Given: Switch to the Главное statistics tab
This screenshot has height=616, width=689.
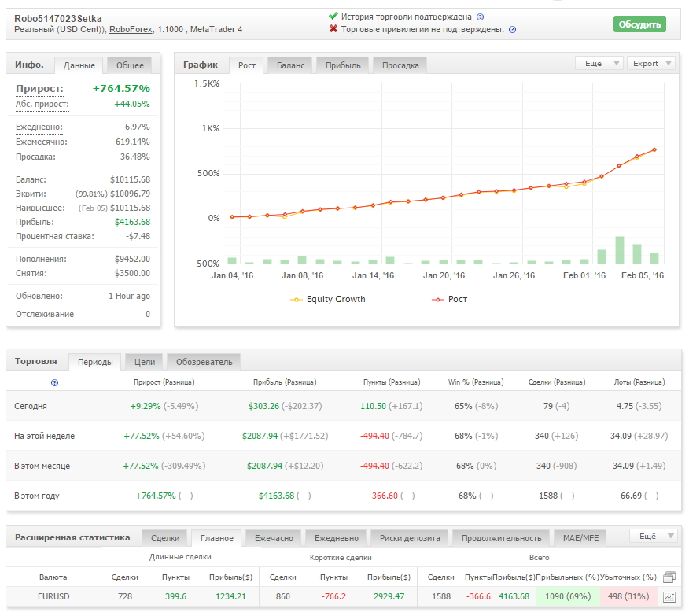Looking at the screenshot, I should pos(217,538).
